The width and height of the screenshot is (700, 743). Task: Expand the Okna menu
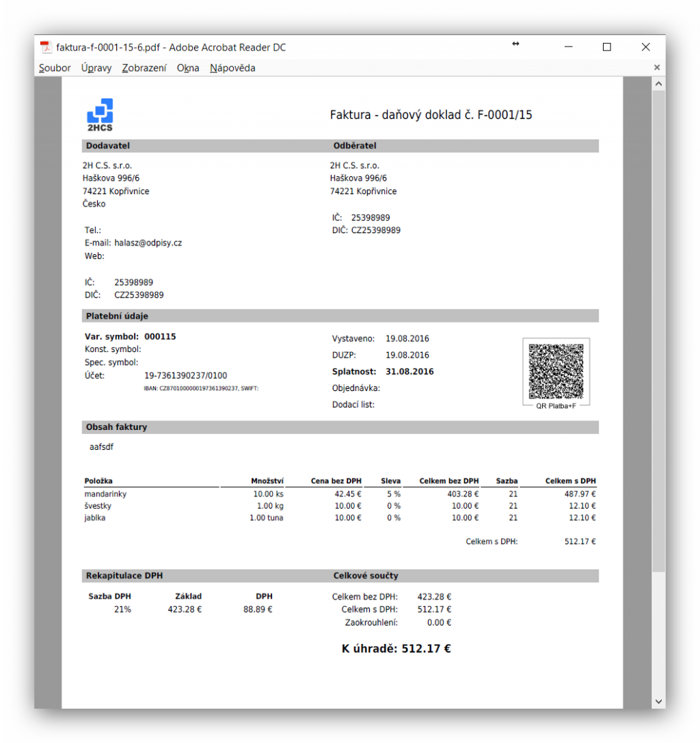[x=188, y=68]
